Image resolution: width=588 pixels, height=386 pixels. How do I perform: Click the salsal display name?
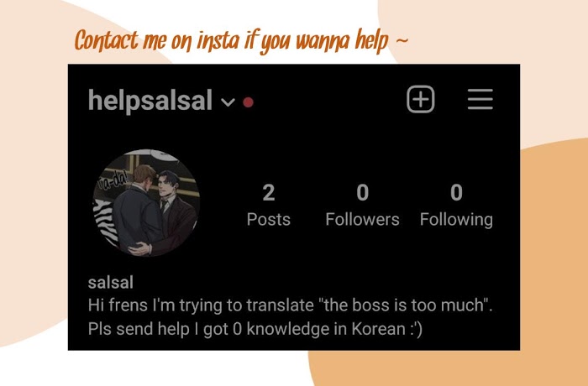(x=111, y=283)
